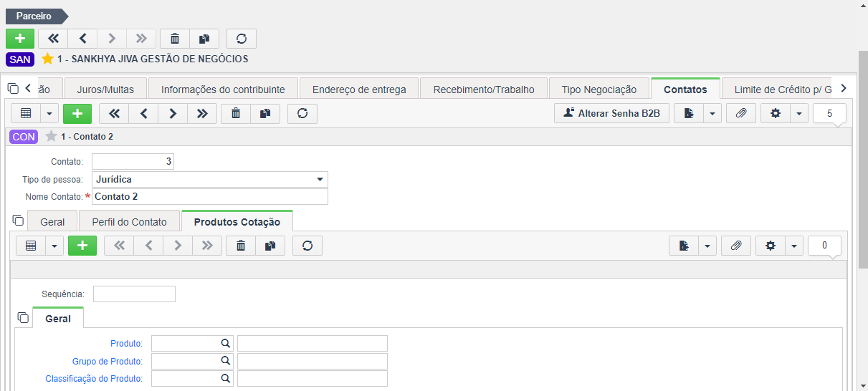868x391 pixels.
Task: Click the Contato number field
Action: (133, 162)
